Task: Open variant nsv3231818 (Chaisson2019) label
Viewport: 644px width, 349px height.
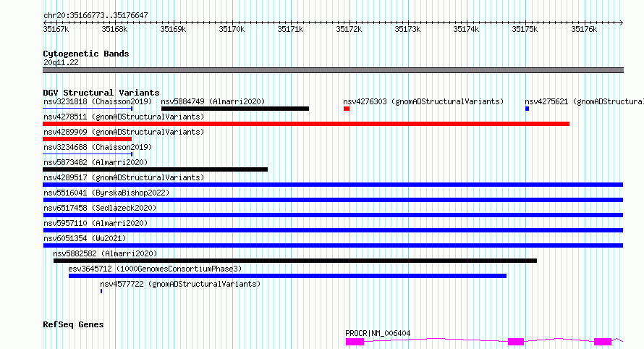Action: 98,101
